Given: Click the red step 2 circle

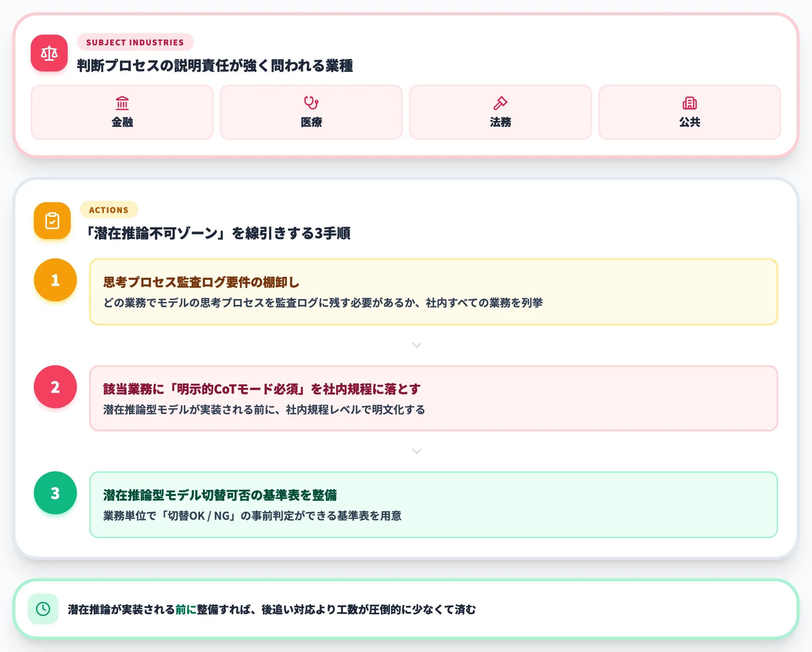Looking at the screenshot, I should click(x=55, y=387).
